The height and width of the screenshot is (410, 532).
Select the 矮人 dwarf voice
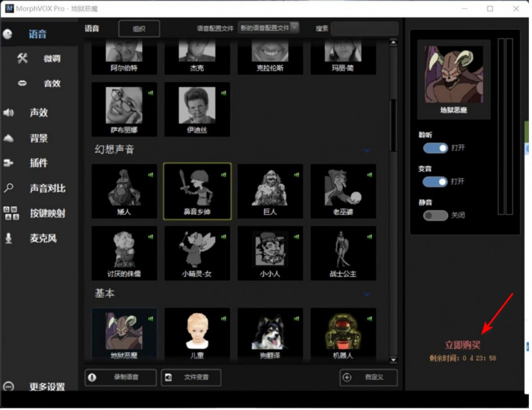click(124, 191)
